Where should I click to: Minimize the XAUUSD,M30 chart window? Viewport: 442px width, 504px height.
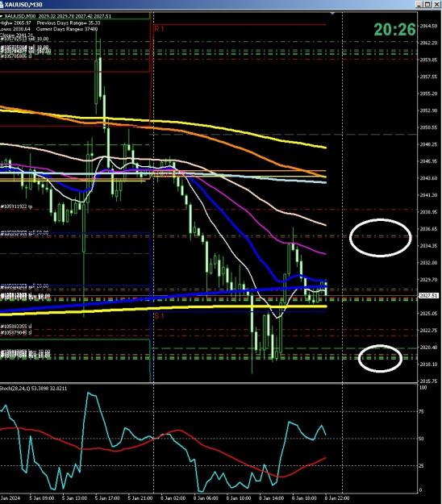[x=419, y=4]
